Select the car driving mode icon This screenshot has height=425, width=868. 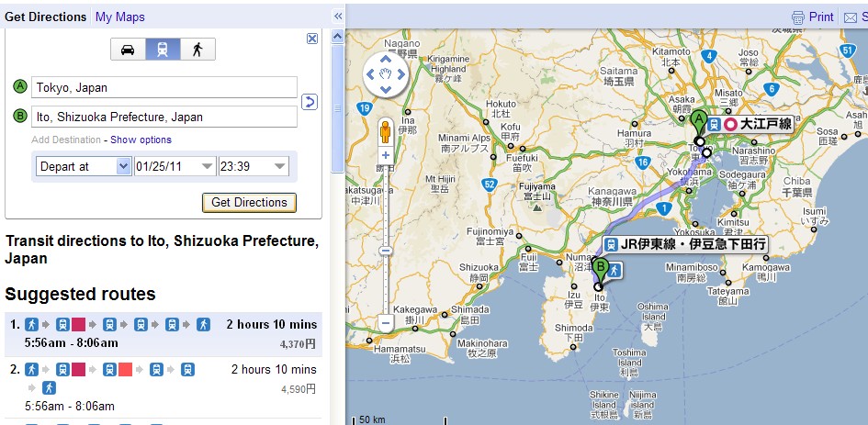(128, 50)
